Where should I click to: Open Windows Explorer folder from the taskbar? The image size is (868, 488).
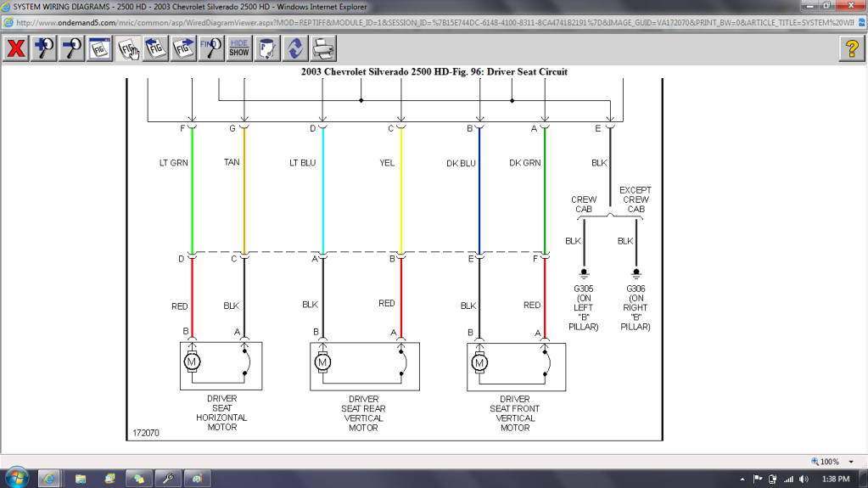click(x=81, y=479)
